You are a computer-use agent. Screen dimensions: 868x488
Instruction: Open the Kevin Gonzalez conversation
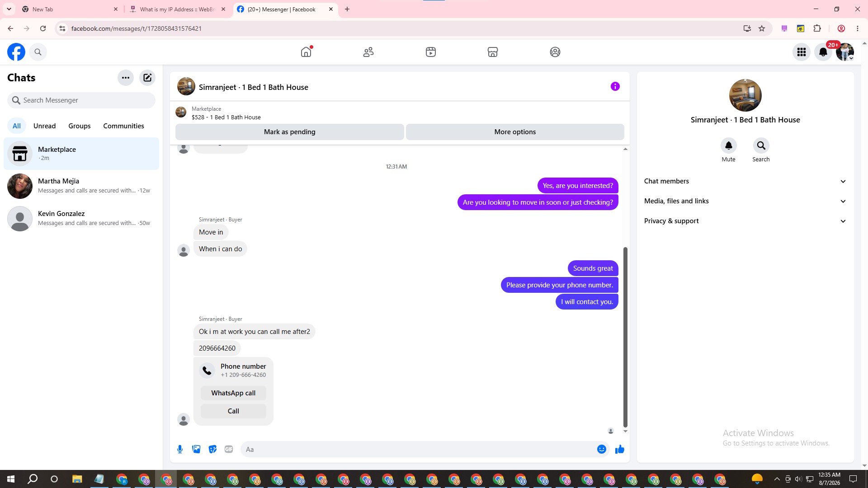[81, 219]
